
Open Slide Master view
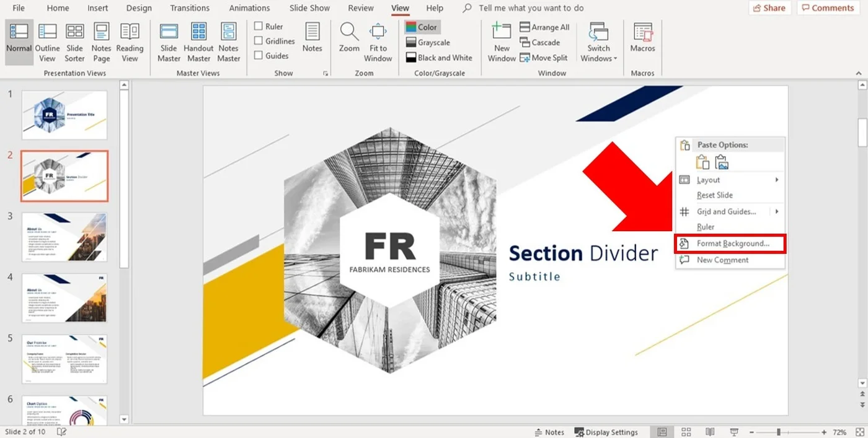[x=169, y=42]
